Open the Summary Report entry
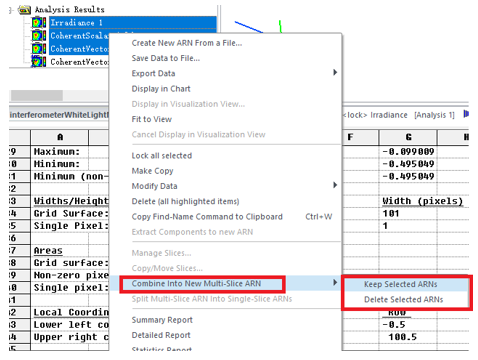478x360 pixels. point(162,320)
